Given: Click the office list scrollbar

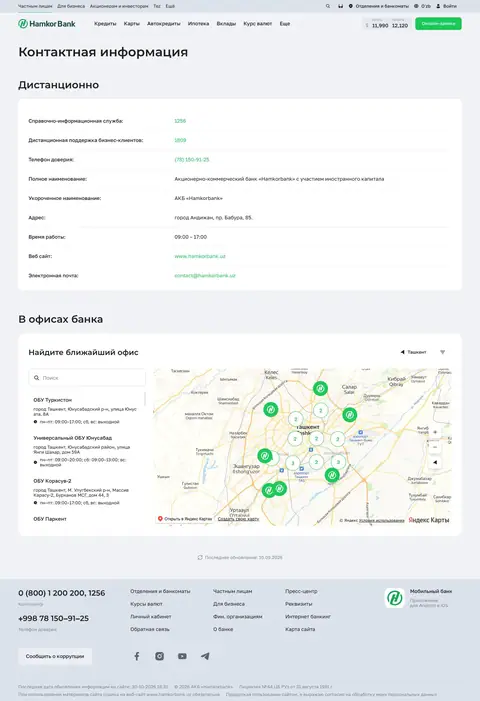Looking at the screenshot, I should 144,399.
